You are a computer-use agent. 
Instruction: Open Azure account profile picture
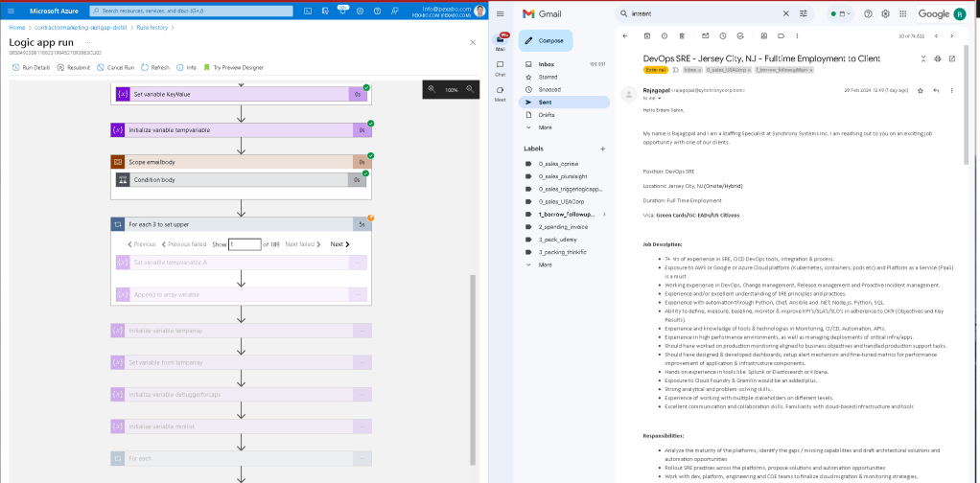tap(478, 11)
